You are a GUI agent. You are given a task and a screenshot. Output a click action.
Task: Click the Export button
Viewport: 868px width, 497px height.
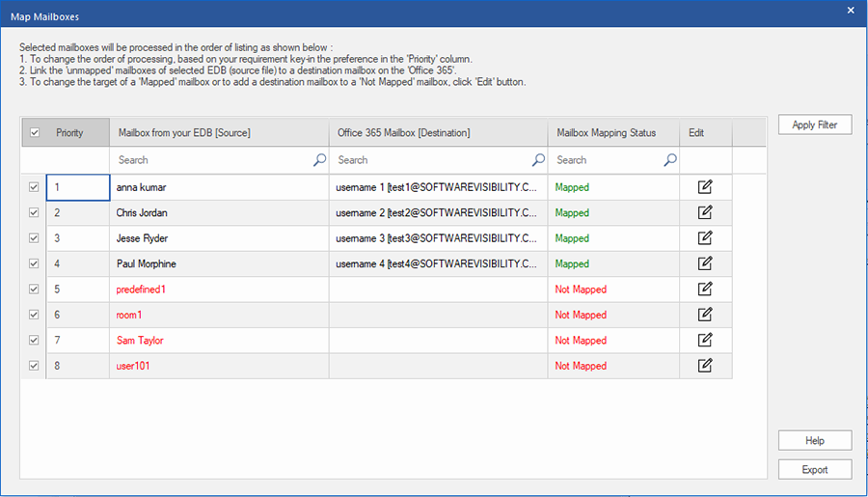[x=815, y=469]
